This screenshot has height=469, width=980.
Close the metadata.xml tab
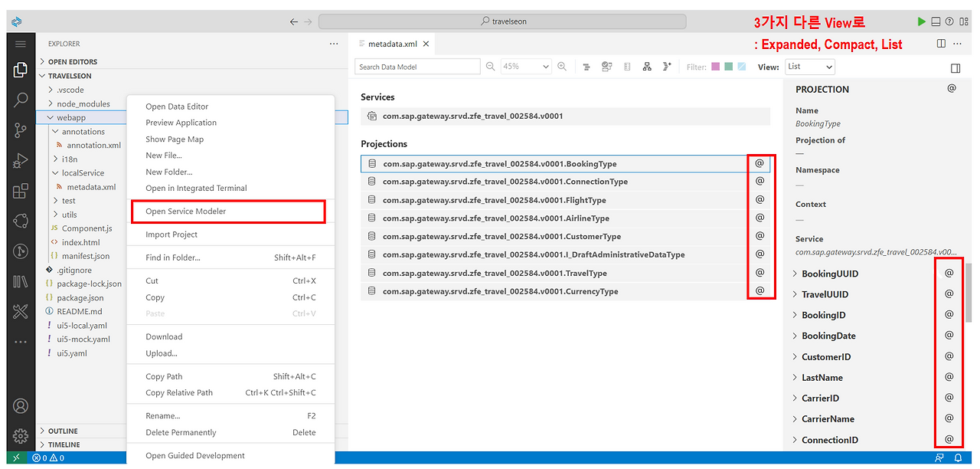point(426,44)
